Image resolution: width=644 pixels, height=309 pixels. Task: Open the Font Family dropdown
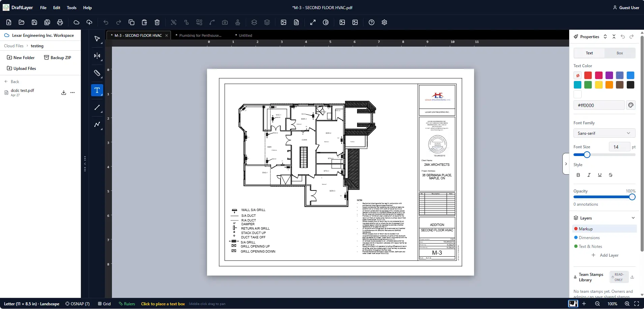click(604, 133)
